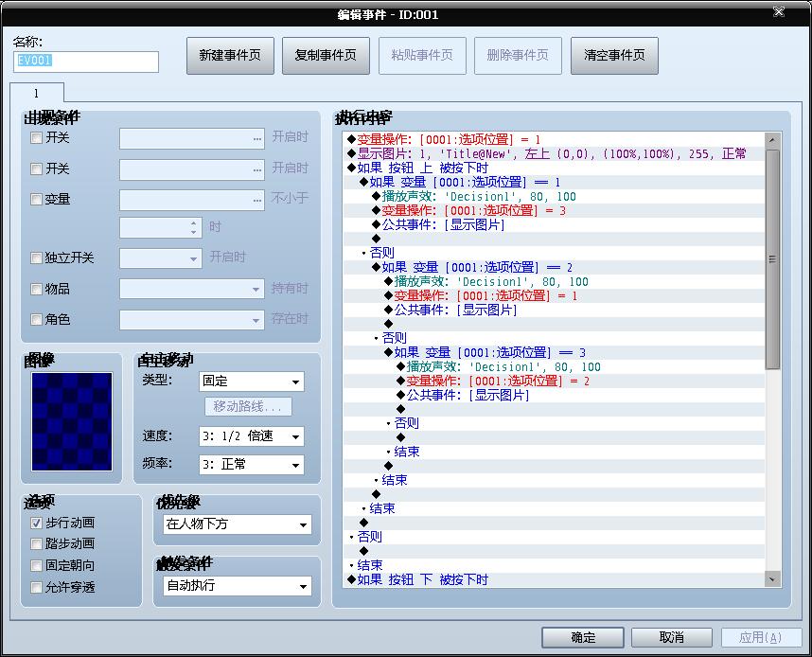Enable the 独立开关 condition checkbox

(36, 258)
